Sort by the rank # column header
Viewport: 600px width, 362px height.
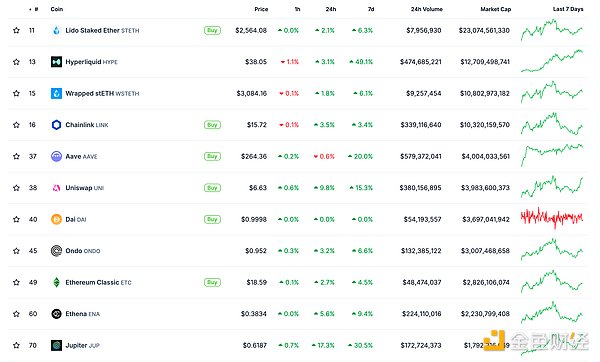(x=34, y=9)
